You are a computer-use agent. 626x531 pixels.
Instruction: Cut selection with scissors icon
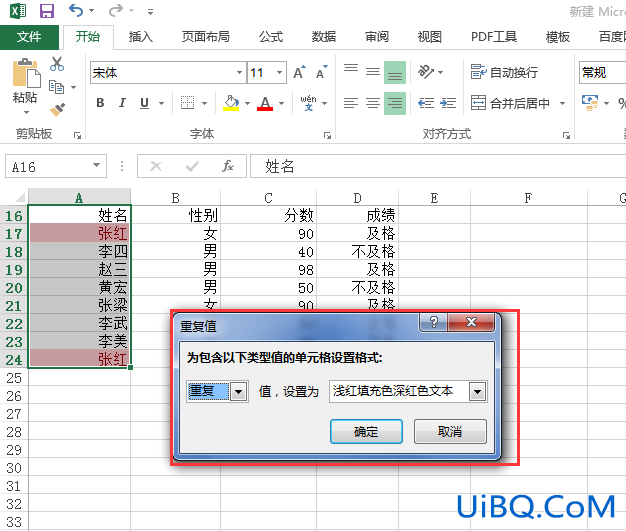pos(57,64)
